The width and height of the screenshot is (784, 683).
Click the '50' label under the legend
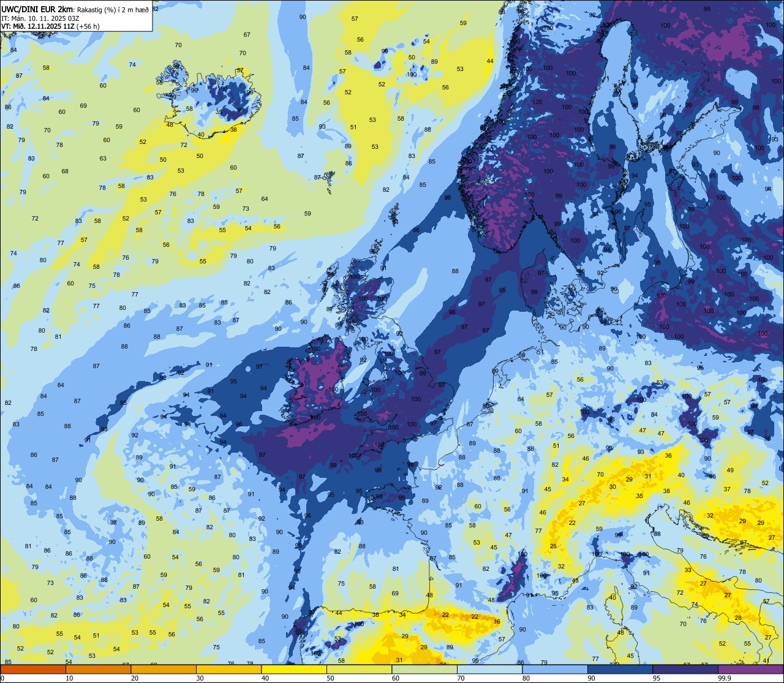[x=331, y=678]
